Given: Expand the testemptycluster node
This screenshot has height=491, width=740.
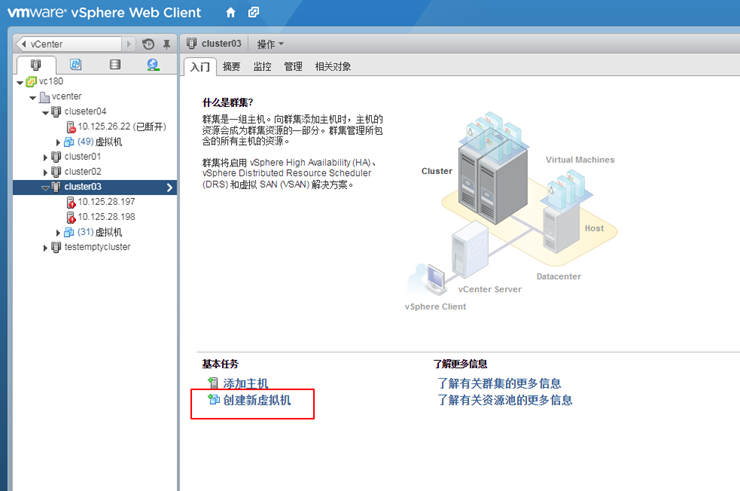Looking at the screenshot, I should [45, 248].
